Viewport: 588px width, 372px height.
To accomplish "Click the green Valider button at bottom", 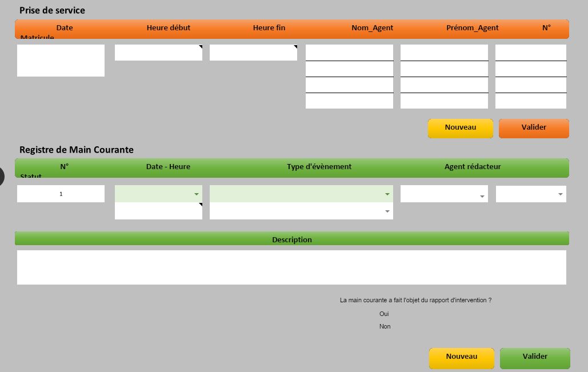I will [x=535, y=357].
